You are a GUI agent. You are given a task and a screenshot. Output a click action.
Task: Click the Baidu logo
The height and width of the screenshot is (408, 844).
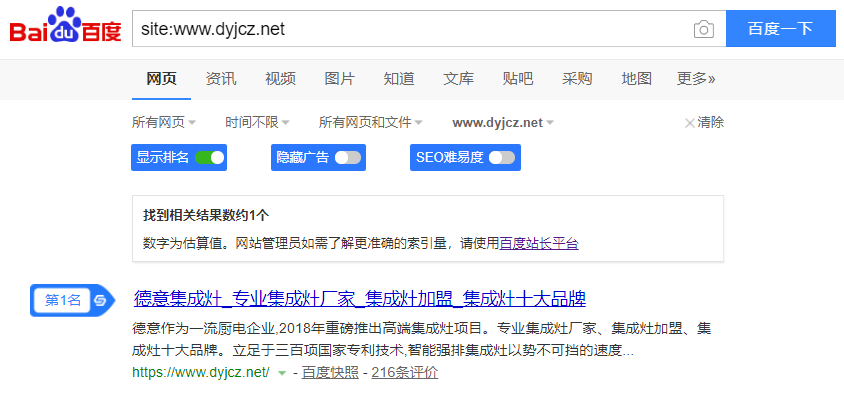tap(65, 25)
